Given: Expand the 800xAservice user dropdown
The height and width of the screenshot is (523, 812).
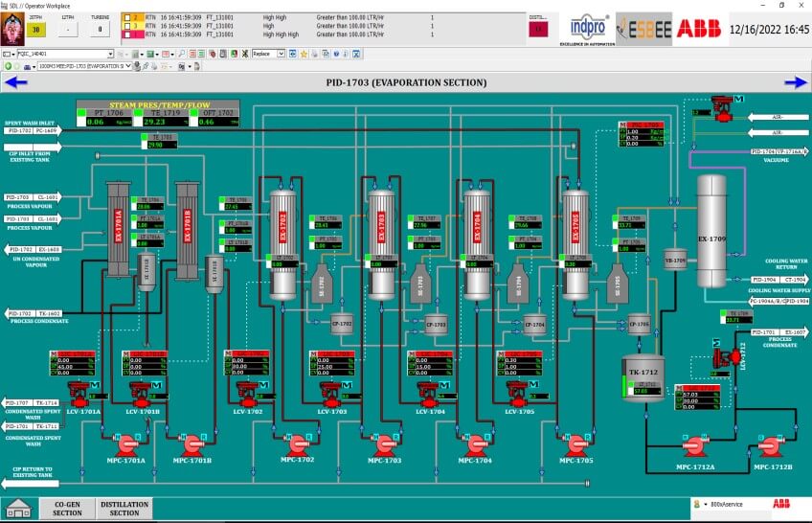Looking at the screenshot, I should [x=705, y=504].
